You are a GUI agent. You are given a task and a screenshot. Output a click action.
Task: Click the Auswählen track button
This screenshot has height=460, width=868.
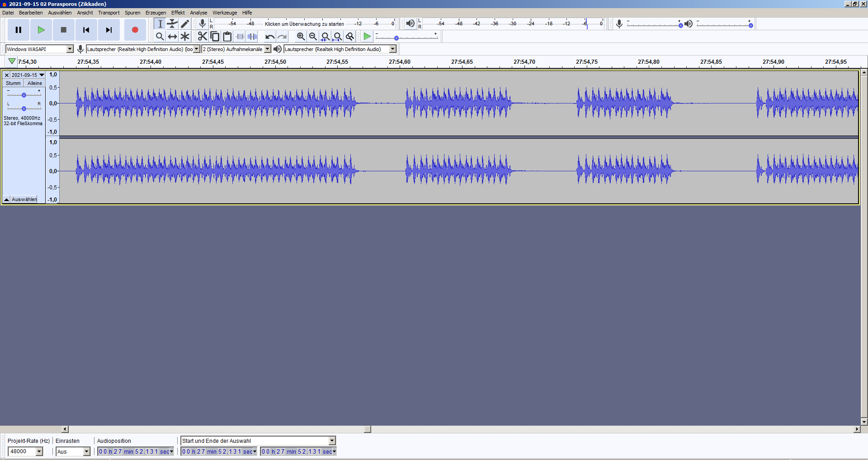point(24,199)
